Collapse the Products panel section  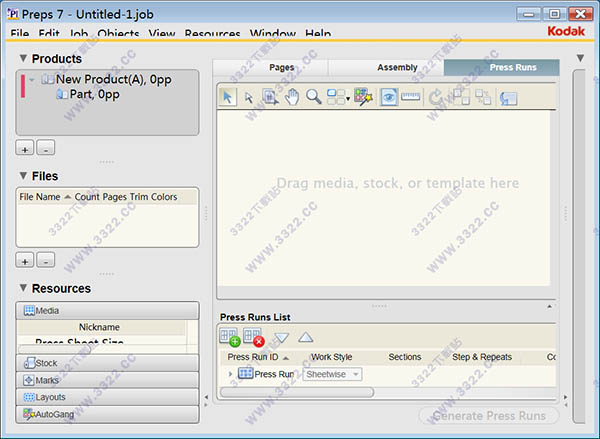pyautogui.click(x=23, y=59)
